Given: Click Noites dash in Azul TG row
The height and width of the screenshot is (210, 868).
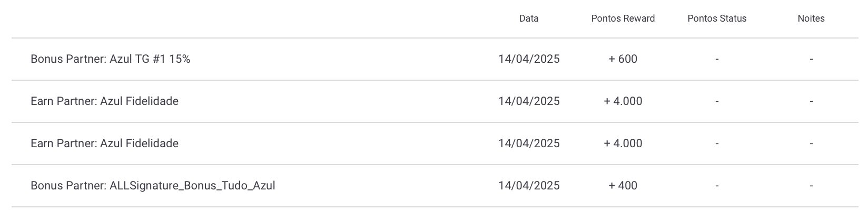Looking at the screenshot, I should pos(811,59).
